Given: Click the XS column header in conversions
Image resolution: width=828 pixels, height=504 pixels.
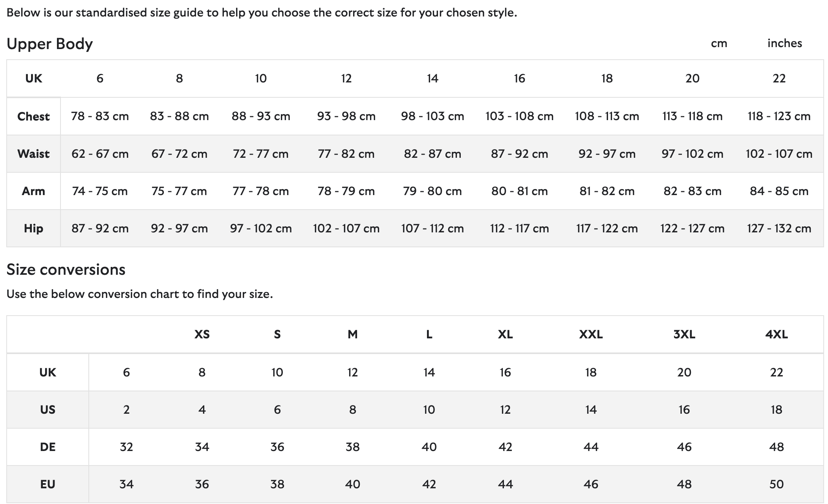Looking at the screenshot, I should tap(202, 334).
